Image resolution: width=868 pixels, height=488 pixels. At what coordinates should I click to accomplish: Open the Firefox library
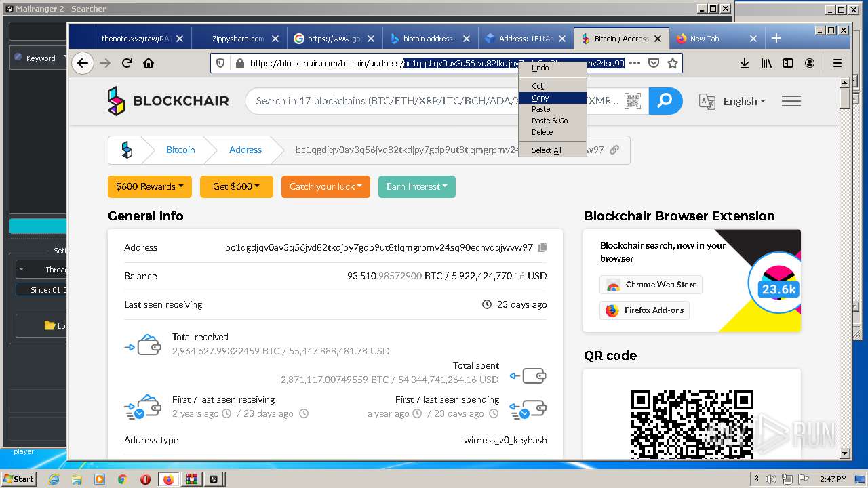point(766,63)
